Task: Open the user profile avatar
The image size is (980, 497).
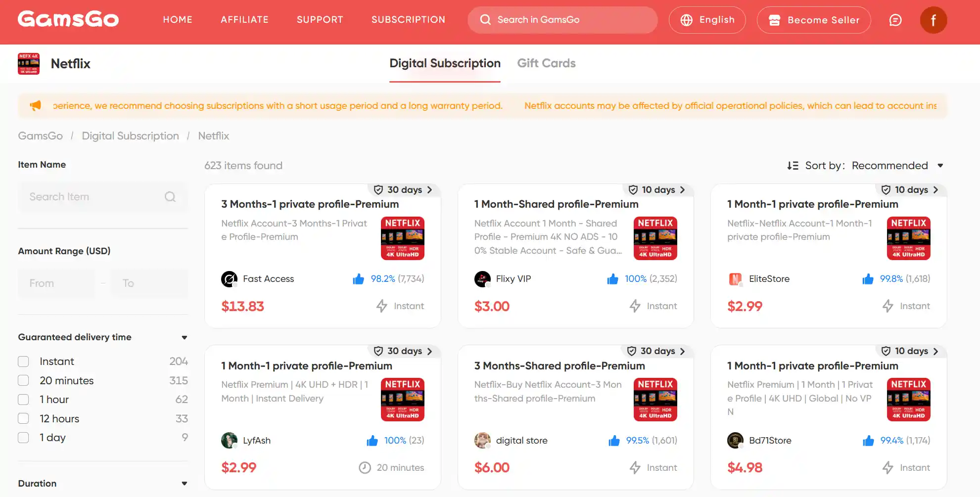Action: (x=933, y=20)
